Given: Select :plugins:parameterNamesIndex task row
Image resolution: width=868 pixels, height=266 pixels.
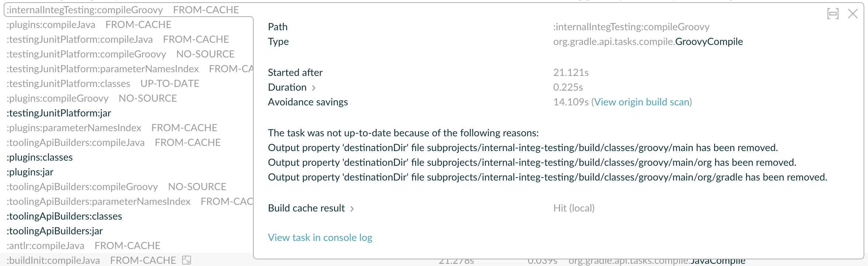Looking at the screenshot, I should click(112, 128).
